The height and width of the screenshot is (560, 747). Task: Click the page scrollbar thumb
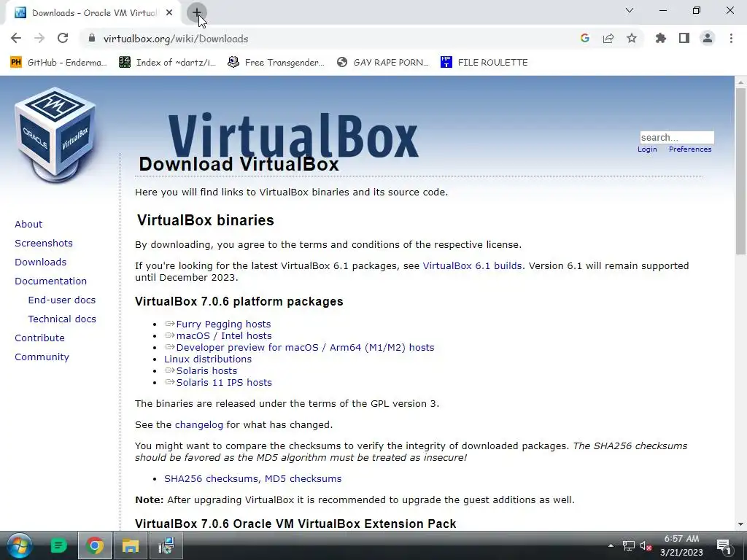point(740,171)
